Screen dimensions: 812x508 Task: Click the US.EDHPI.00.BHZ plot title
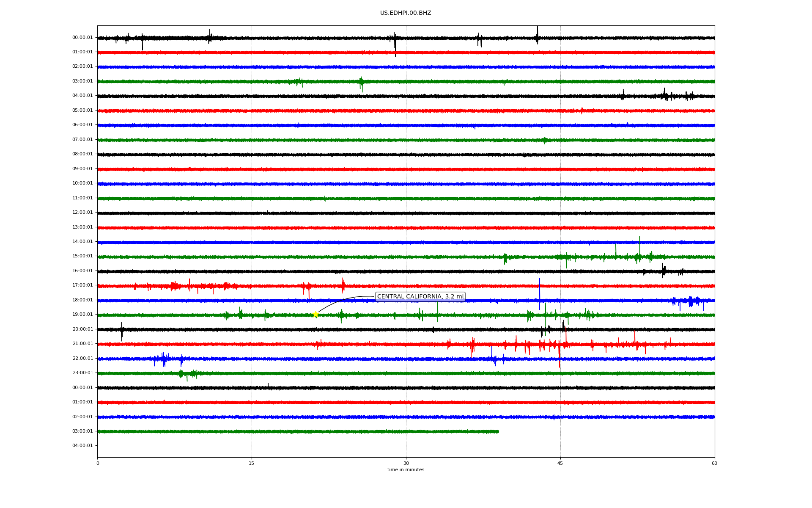tap(406, 13)
